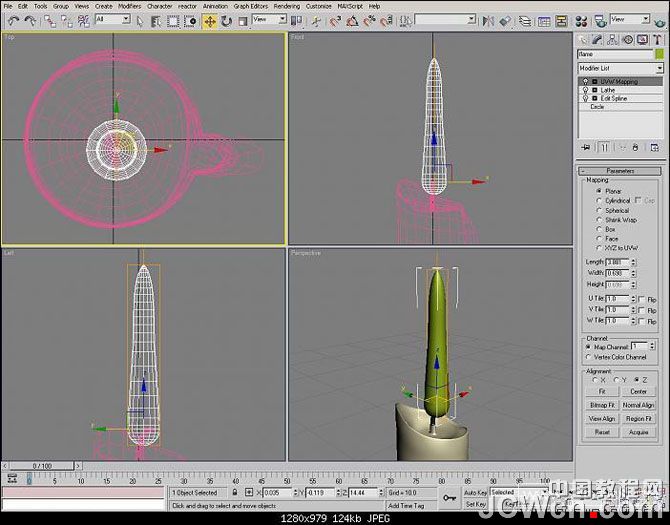The height and width of the screenshot is (525, 670).
Task: Click the Use Pivot Point Center icon
Action: coord(296,21)
